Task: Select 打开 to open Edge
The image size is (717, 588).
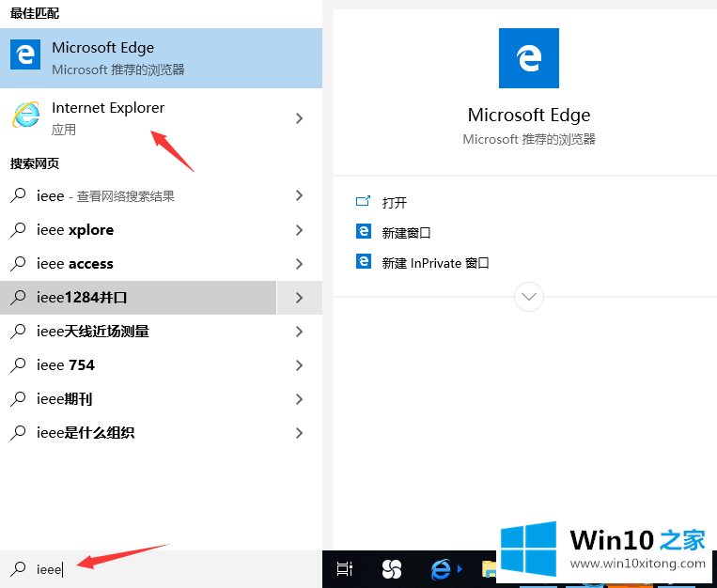Action: [394, 202]
